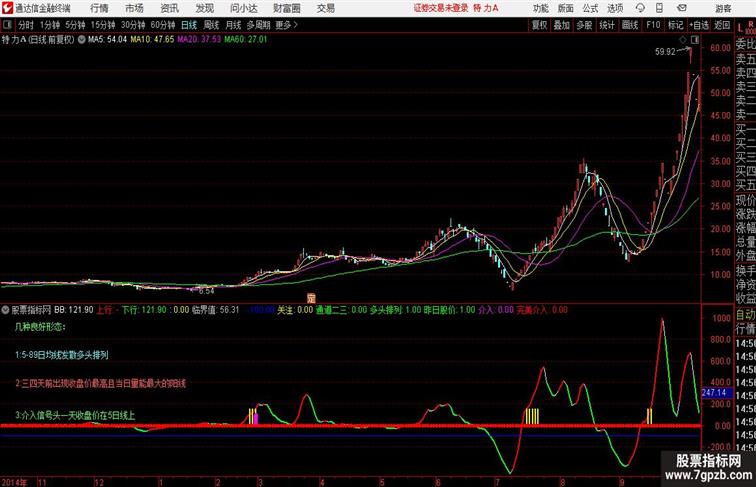Open the envelope message icon

pyautogui.click(x=682, y=8)
